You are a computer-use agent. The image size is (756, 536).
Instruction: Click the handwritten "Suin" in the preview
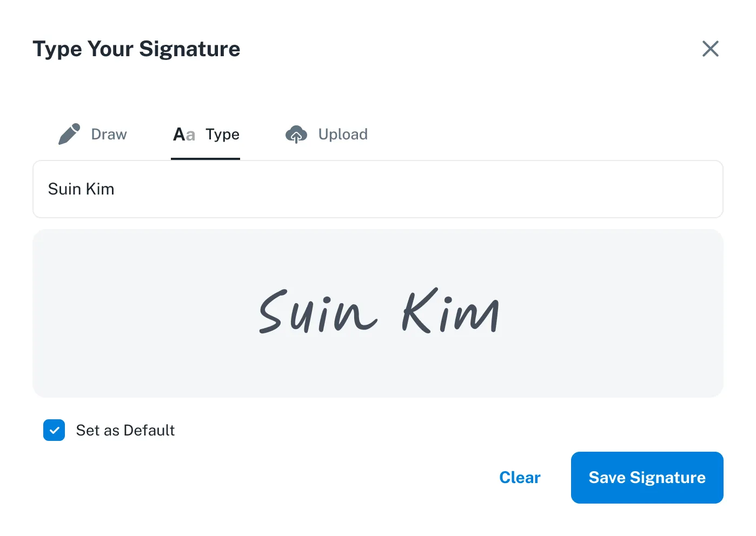pyautogui.click(x=317, y=312)
